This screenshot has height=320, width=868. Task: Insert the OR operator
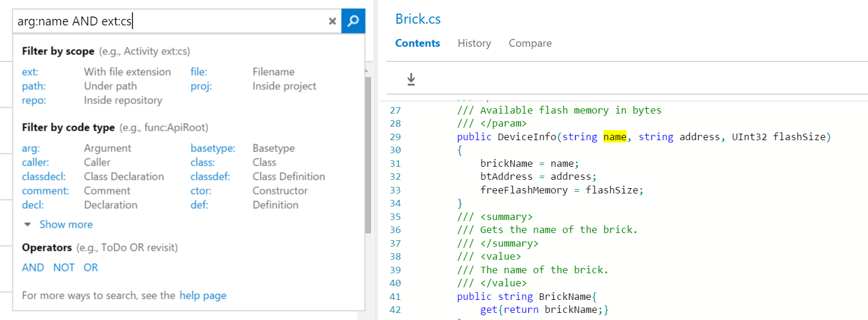coord(91,267)
